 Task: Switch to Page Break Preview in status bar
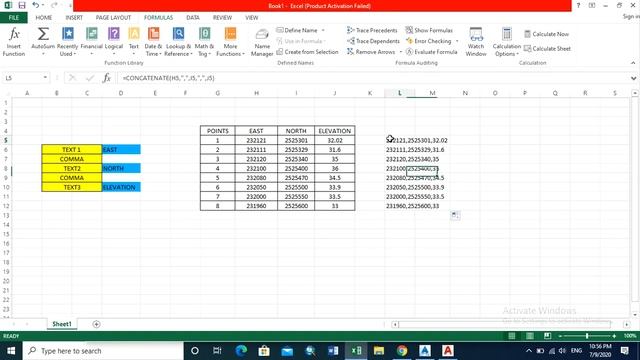pos(547,336)
